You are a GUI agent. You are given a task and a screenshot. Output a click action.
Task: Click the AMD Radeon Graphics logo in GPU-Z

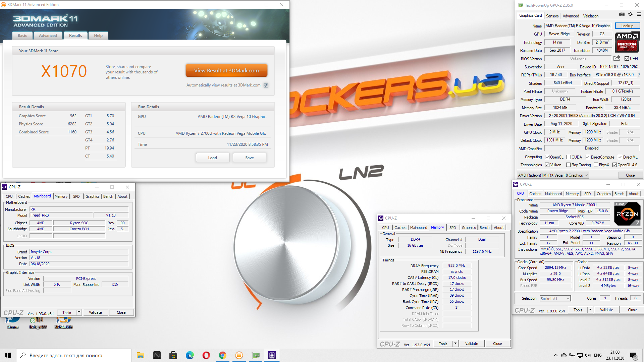(627, 42)
